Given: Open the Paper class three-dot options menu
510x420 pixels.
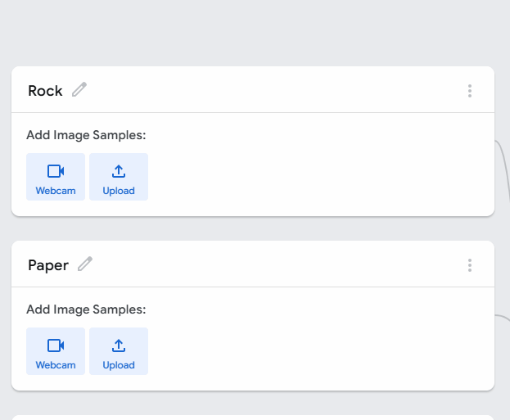Looking at the screenshot, I should pyautogui.click(x=470, y=265).
